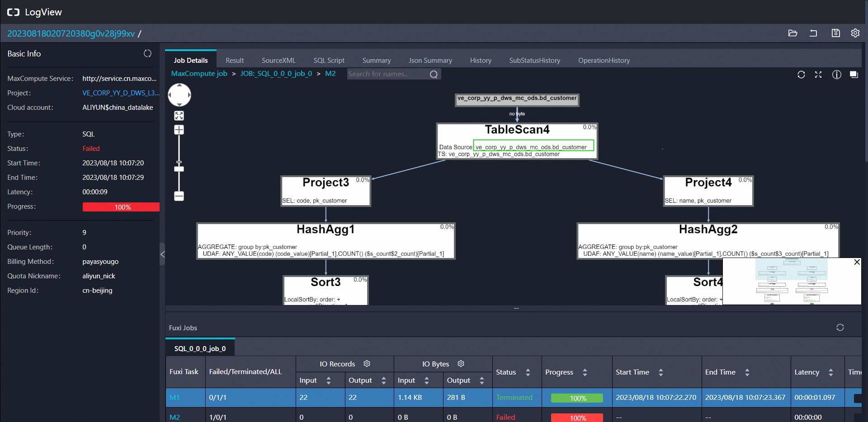This screenshot has height=422, width=868.
Task: Expand the graph to full screen
Action: point(818,75)
